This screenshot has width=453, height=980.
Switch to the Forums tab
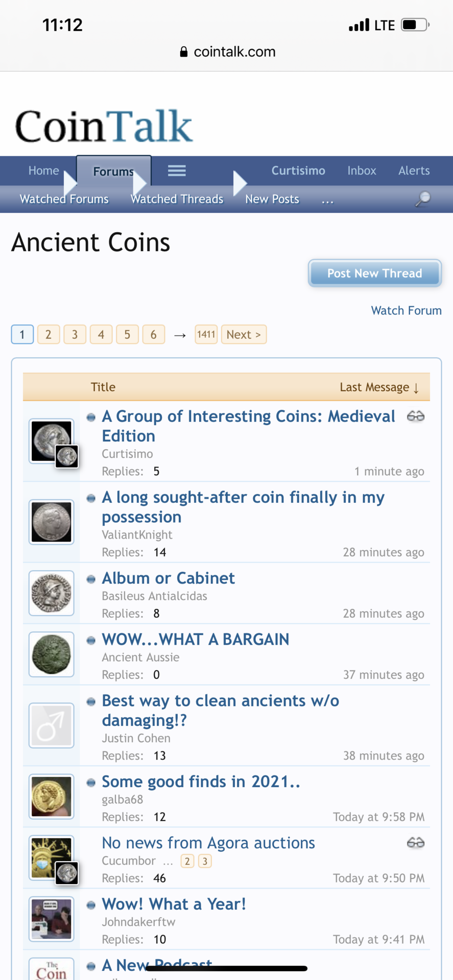pyautogui.click(x=113, y=171)
